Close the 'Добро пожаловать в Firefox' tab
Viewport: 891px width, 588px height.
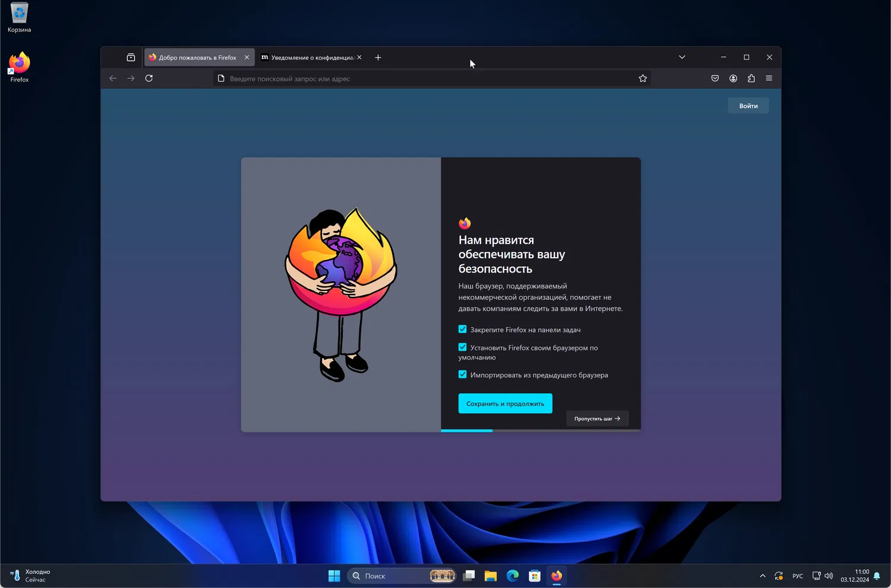point(247,58)
